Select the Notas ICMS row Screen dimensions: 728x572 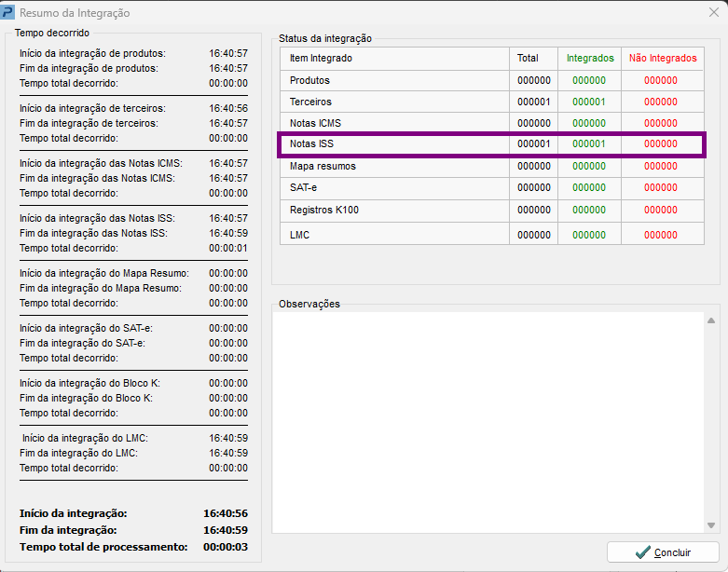pyautogui.click(x=491, y=123)
